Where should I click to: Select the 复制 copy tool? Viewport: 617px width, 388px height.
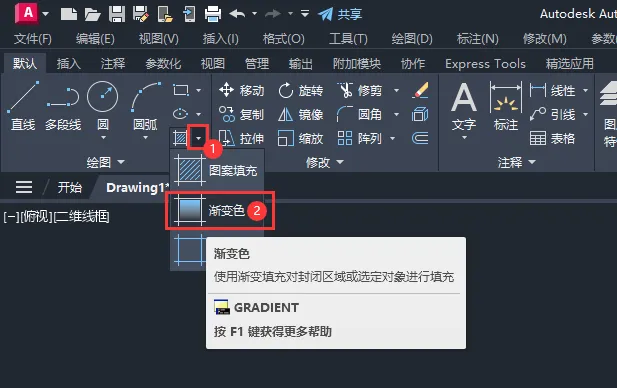click(241, 115)
